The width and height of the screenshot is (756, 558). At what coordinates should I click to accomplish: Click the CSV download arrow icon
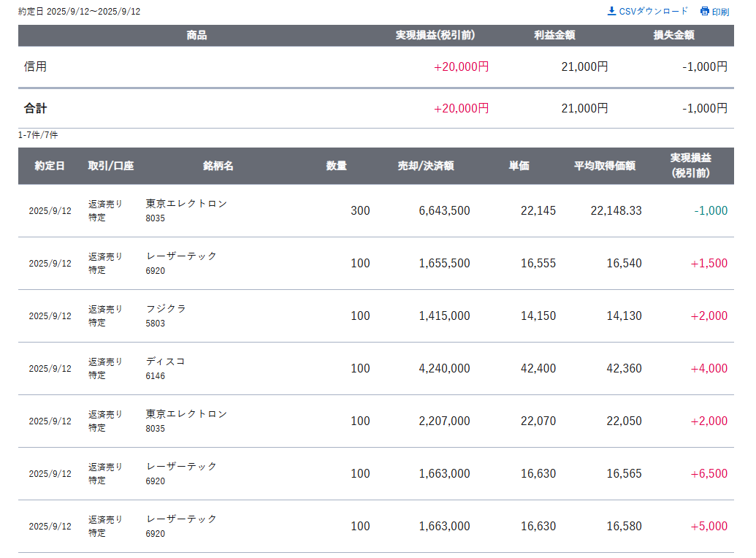[x=611, y=11]
